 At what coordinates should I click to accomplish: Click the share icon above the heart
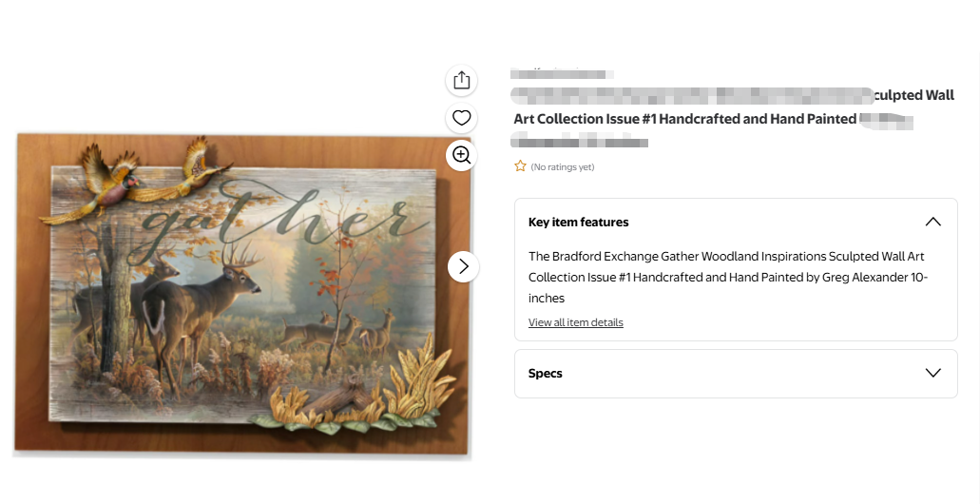point(461,80)
